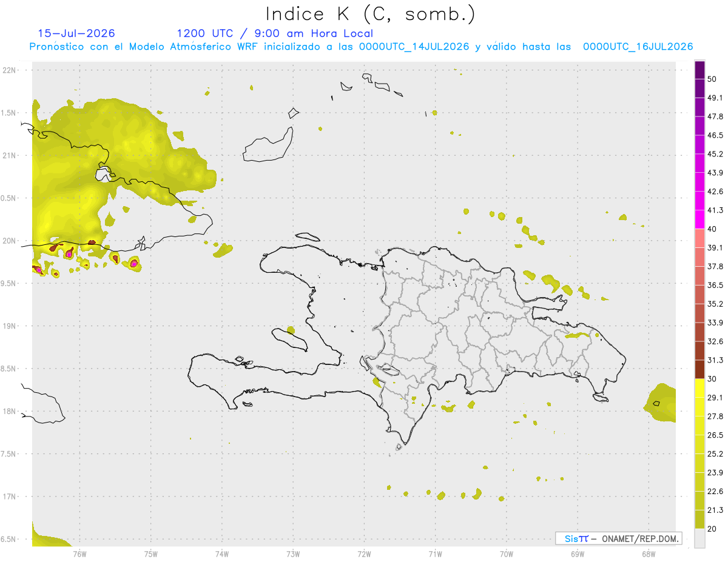Click the longitude axis label "75W"
The image size is (728, 562).
pyautogui.click(x=151, y=554)
